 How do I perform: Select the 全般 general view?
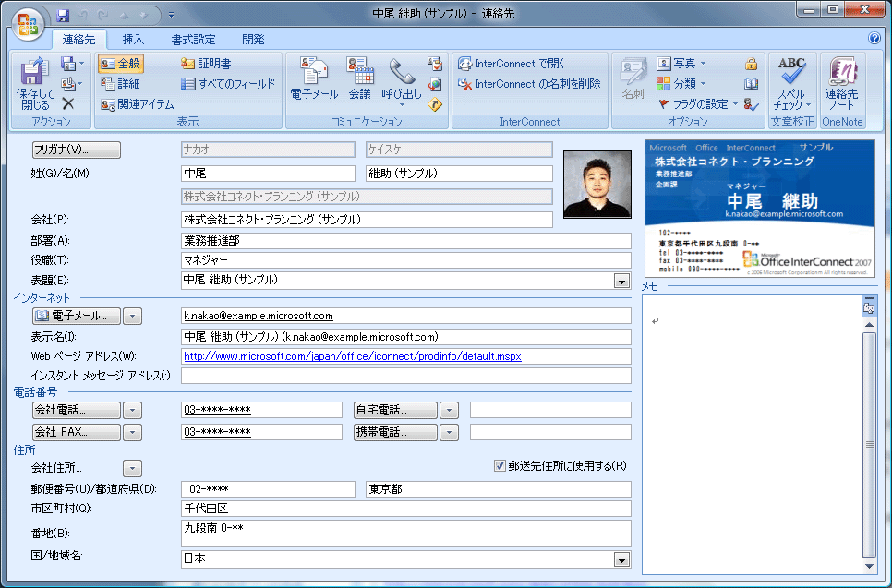click(x=120, y=64)
